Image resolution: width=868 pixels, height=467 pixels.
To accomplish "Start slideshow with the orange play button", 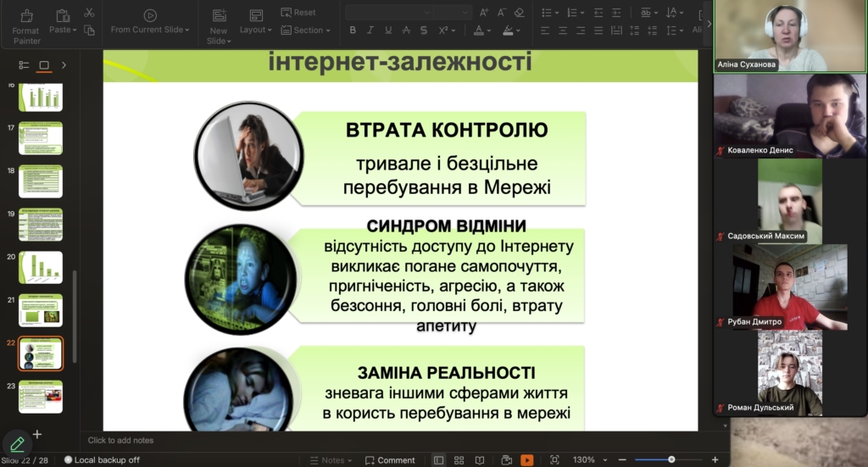I will [527, 460].
